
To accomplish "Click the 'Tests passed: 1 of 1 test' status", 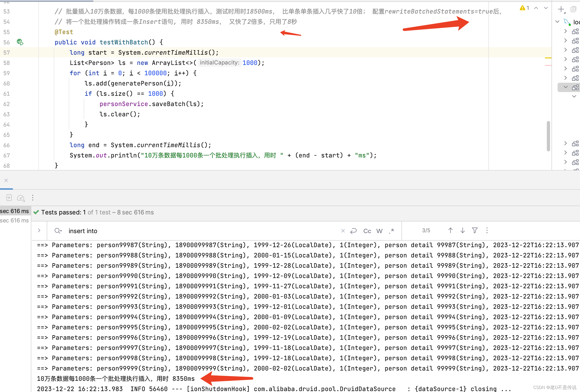I will pos(98,212).
